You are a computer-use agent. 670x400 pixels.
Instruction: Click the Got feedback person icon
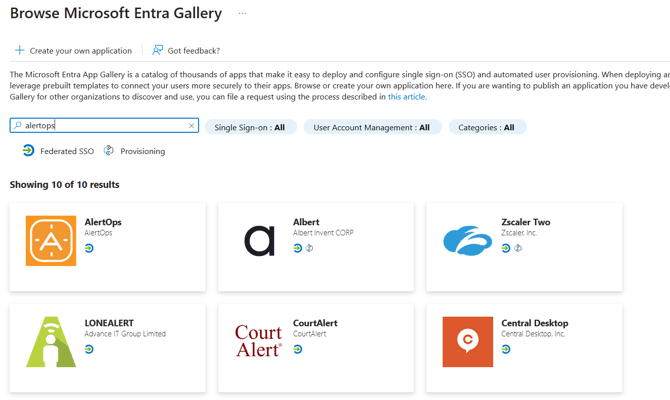click(158, 50)
